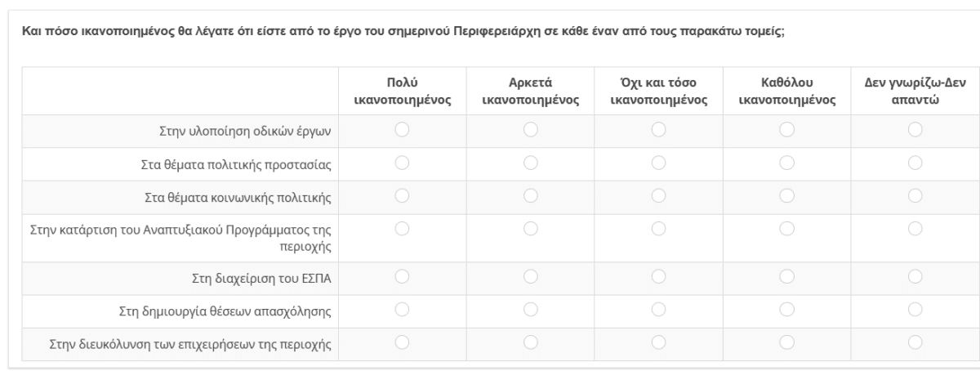Select 'Πολύ ικανοποιημένος' for 'Στην υλοποίηση οδικών έργων'

click(402, 129)
